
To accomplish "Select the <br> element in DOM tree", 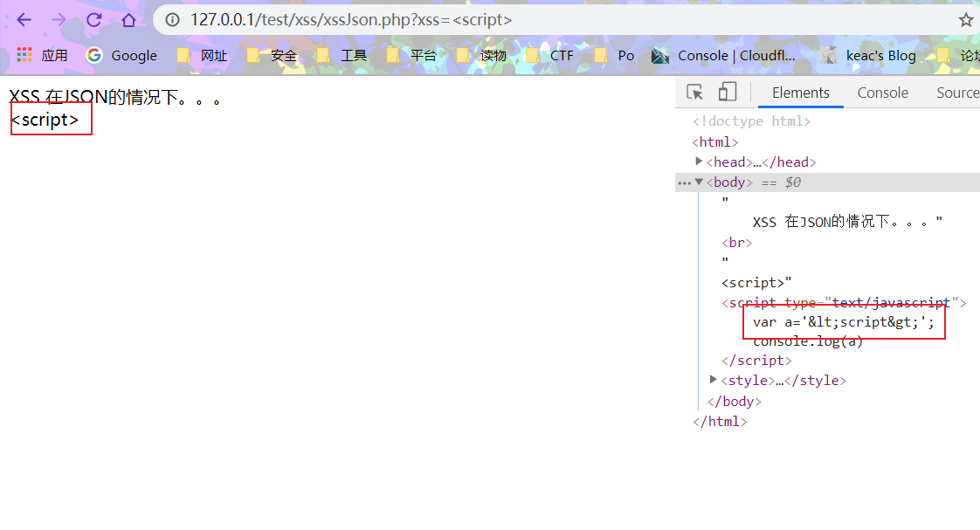I will (x=737, y=243).
